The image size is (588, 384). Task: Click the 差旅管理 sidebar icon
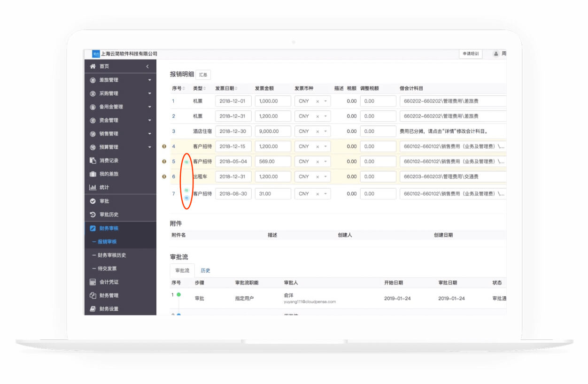[93, 80]
